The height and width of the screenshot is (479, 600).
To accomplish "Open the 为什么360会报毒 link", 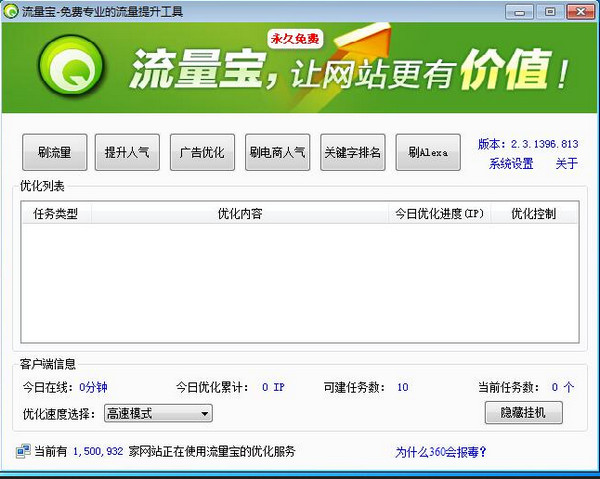I will pyautogui.click(x=441, y=452).
